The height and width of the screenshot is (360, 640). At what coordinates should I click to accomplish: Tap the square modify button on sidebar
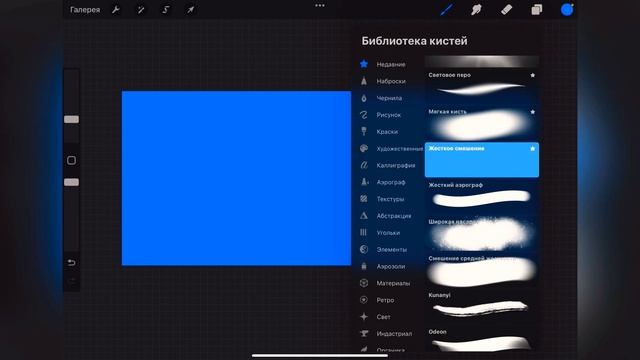71,160
